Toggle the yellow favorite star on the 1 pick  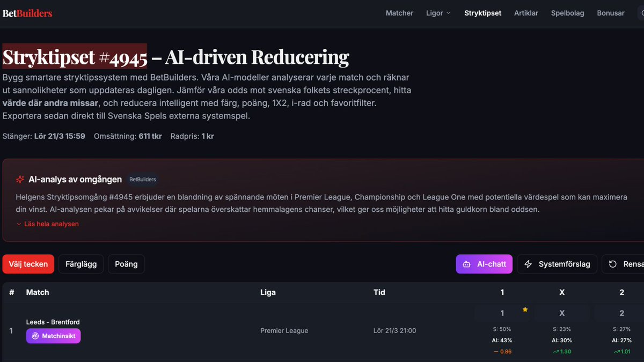pos(525,309)
